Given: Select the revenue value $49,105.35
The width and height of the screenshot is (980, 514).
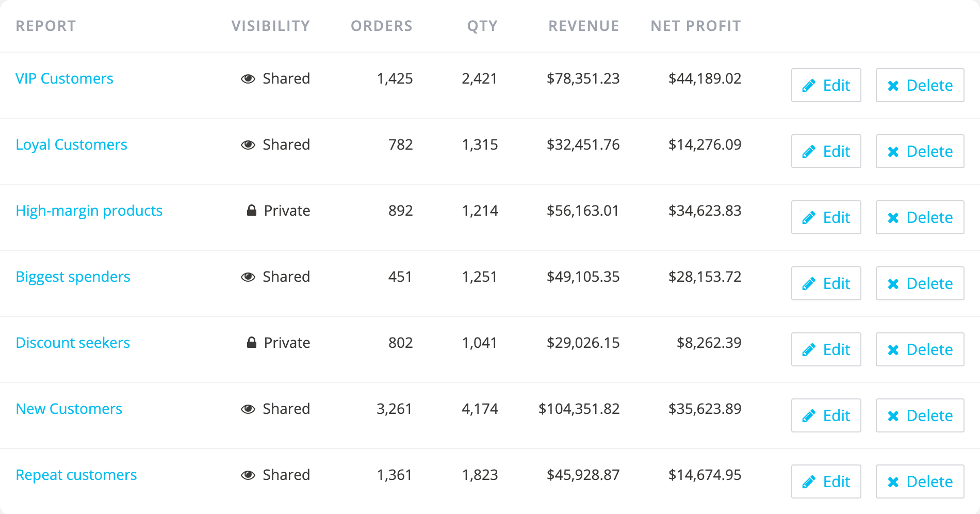Looking at the screenshot, I should tap(583, 277).
